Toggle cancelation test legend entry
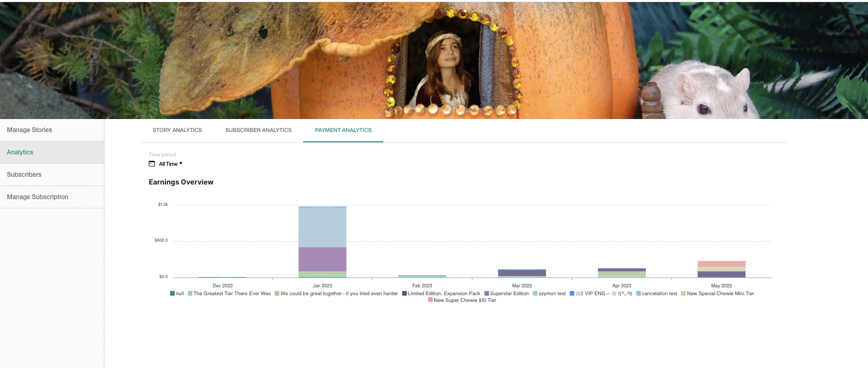Viewport: 868px width, 383px height. [x=657, y=294]
